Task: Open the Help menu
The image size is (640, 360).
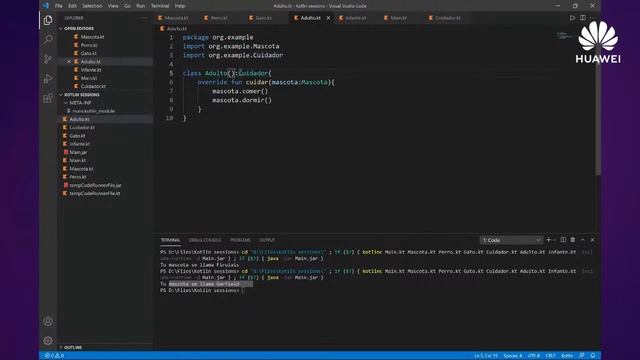Action: [180, 6]
